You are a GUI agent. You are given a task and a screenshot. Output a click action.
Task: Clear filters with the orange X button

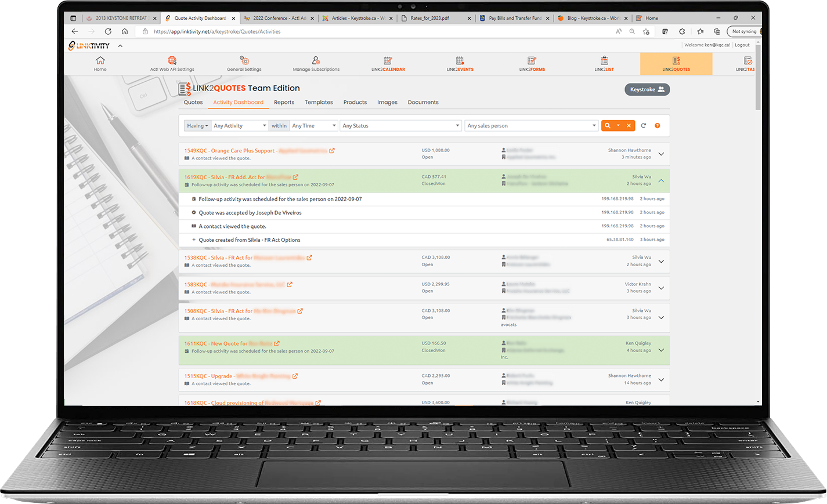629,125
